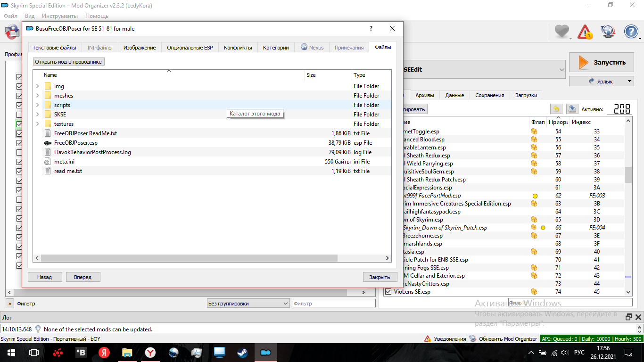644x362 pixels.
Task: Open Task View in the taskbar
Action: [x=34, y=352]
